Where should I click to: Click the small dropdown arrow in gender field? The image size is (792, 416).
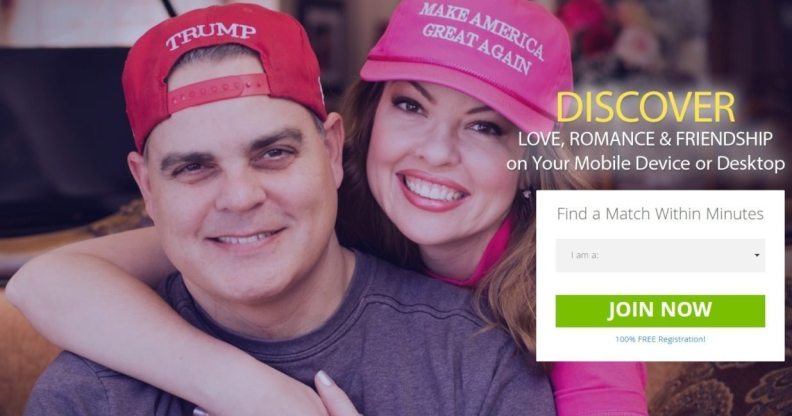pyautogui.click(x=757, y=255)
